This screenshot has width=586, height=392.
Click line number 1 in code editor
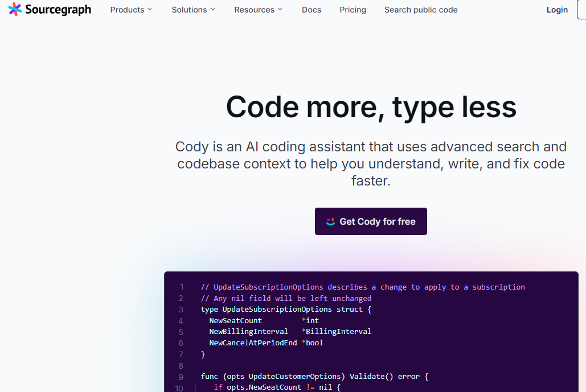pos(182,287)
